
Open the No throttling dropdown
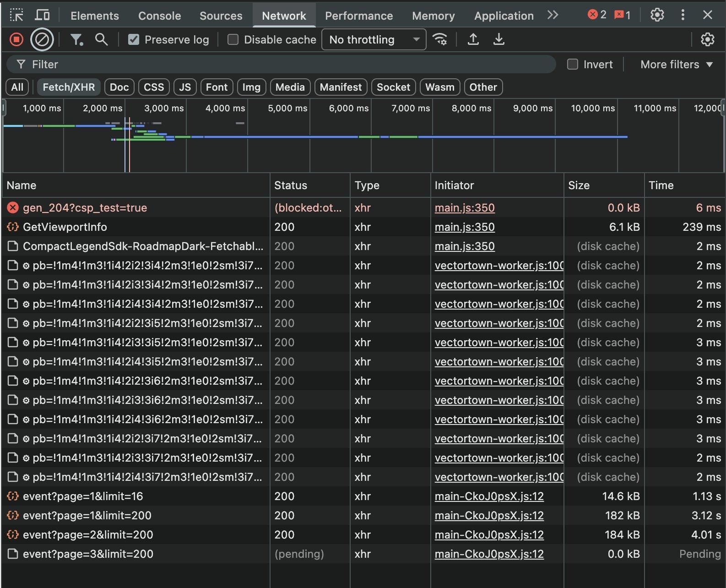coord(374,40)
